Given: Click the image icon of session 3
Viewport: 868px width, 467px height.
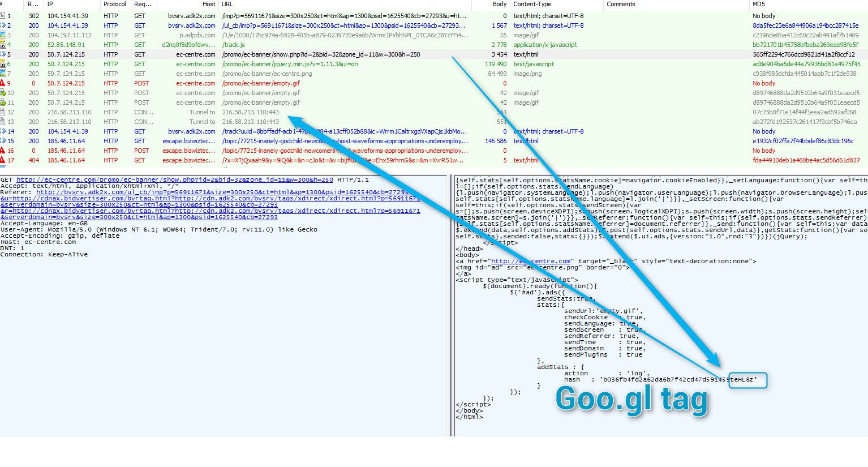Looking at the screenshot, I should tap(3, 35).
